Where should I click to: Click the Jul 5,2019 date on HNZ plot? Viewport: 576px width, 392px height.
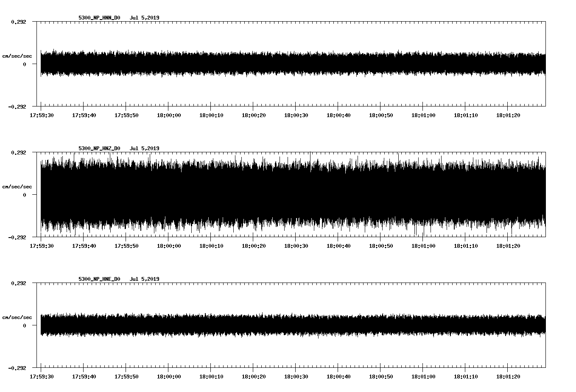pyautogui.click(x=145, y=148)
